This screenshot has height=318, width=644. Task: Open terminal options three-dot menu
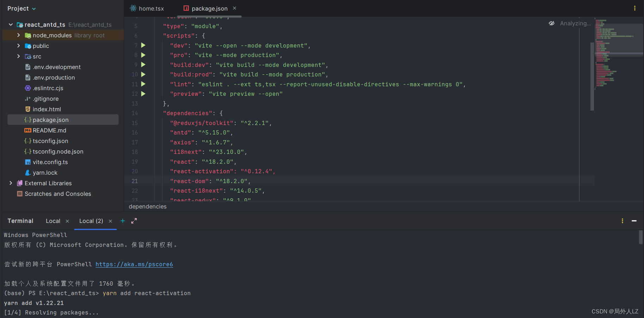click(x=622, y=221)
